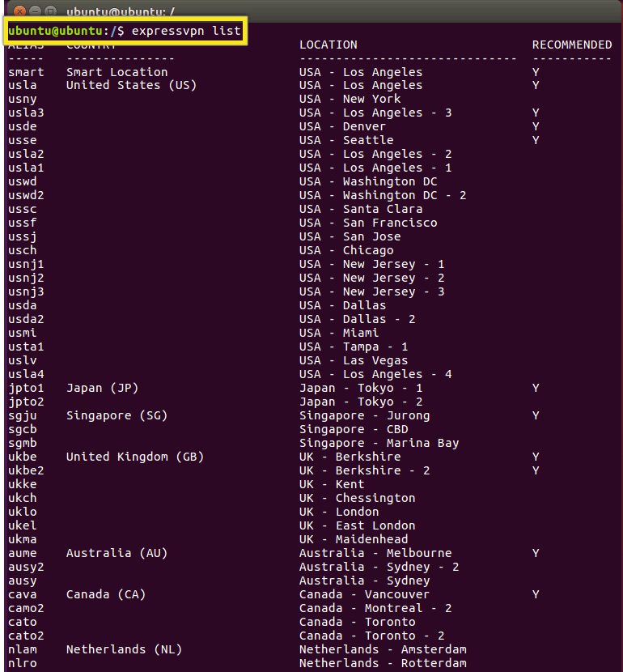Click the terminal window minimize button
The image size is (623, 672).
[35, 11]
